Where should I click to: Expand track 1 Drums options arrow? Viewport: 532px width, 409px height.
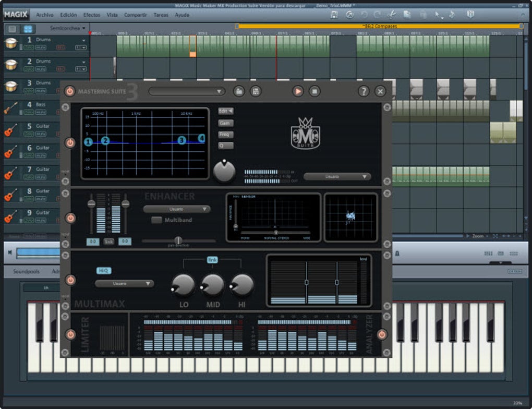click(x=83, y=40)
